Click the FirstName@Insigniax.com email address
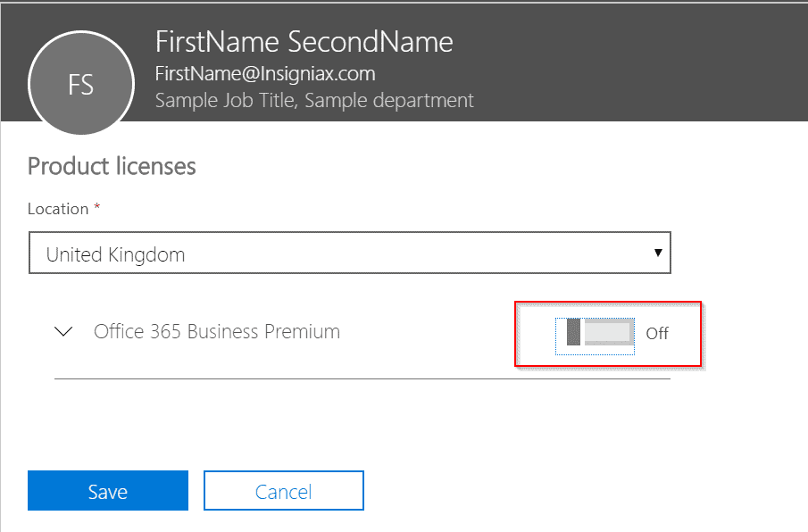This screenshot has width=808, height=532. [265, 74]
